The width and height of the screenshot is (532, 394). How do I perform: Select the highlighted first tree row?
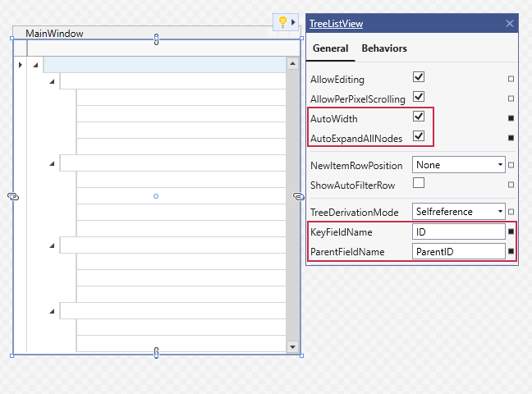pos(165,65)
